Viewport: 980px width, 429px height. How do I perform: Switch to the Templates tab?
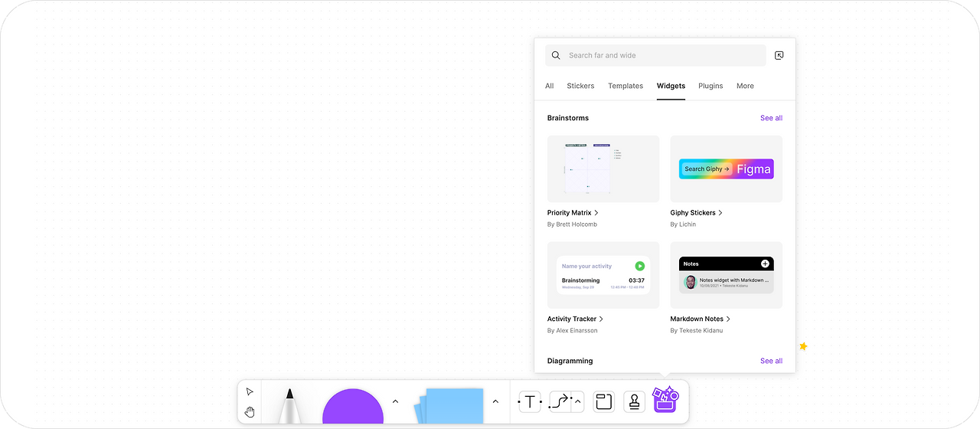point(626,86)
